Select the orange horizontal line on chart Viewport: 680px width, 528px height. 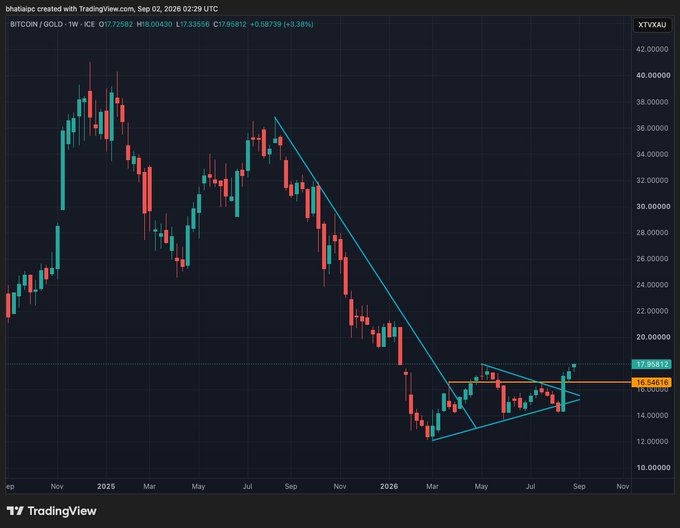tap(539, 382)
